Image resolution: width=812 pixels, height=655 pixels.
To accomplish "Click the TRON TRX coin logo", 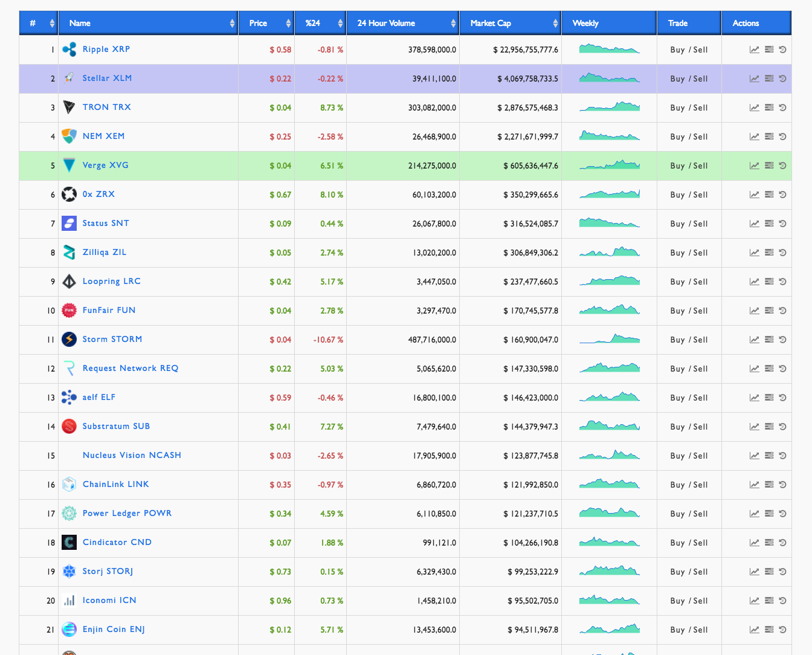I will pyautogui.click(x=69, y=108).
